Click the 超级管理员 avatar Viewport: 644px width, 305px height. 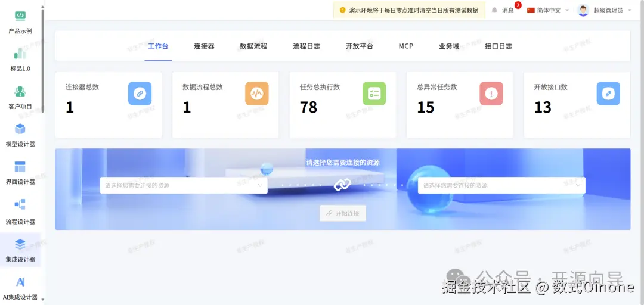coord(583,10)
